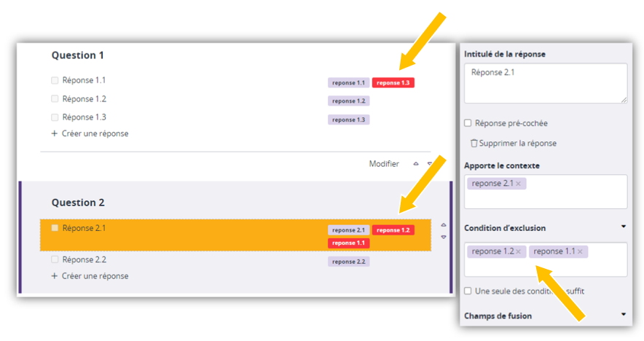Click plus icon to create Question 1 answer
Screen dimensions: 644x341
pyautogui.click(x=54, y=134)
